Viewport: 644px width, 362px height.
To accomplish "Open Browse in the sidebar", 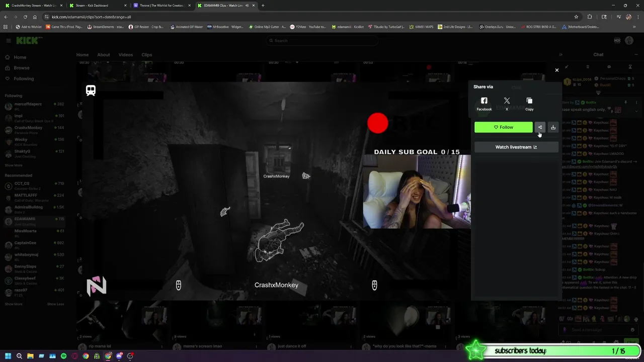I will pyautogui.click(x=22, y=68).
